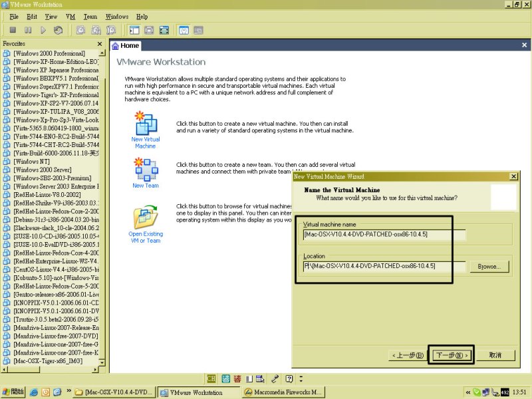Screen dimensions: 532x399
Task: Click the Quick Switch toolbar icon
Action: (x=149, y=30)
